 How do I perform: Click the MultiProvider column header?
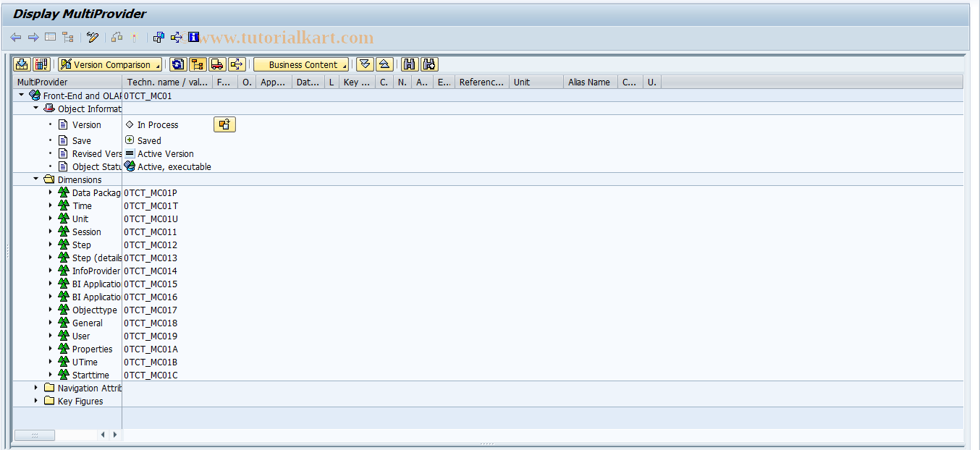point(67,82)
